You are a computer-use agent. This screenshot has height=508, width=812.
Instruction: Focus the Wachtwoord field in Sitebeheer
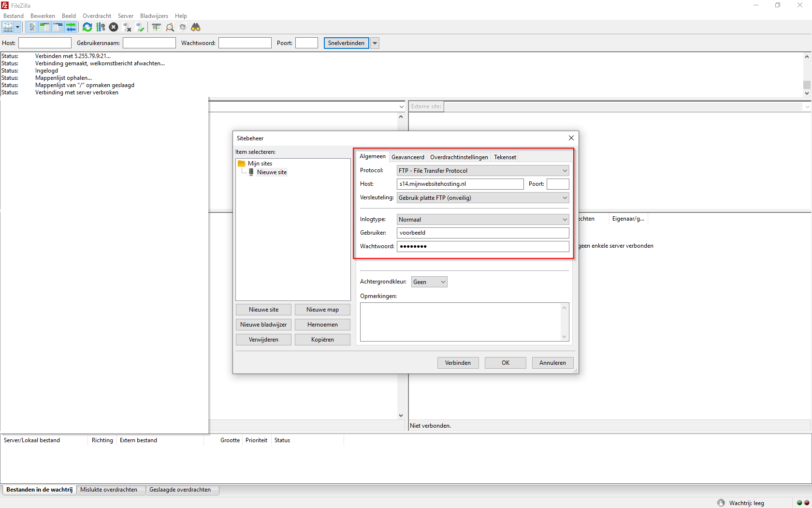483,246
